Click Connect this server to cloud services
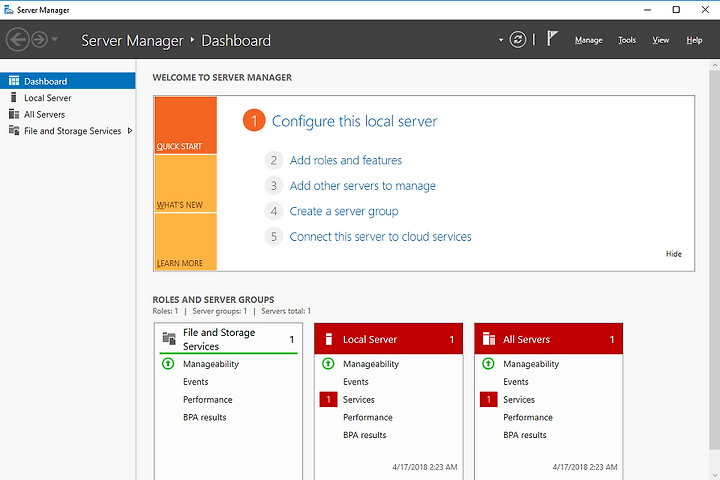 click(380, 237)
